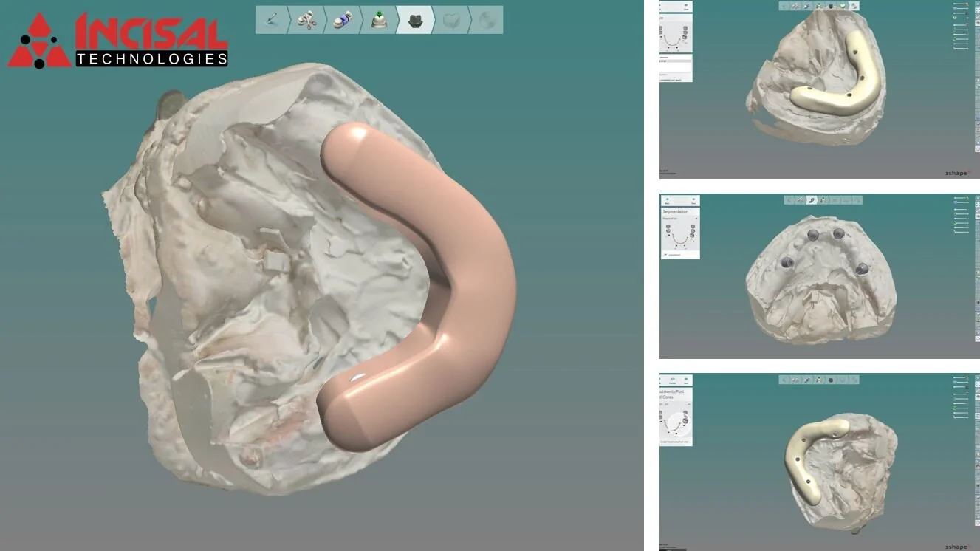Click Next in the Segmentation panel screenshot
980x551 pixels.
point(693,201)
